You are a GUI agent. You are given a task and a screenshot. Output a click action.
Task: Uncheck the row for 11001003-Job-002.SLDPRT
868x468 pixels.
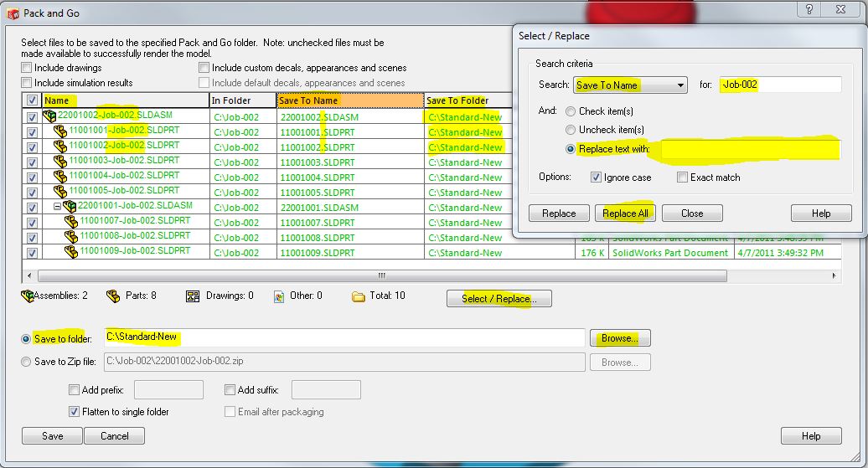(32, 162)
